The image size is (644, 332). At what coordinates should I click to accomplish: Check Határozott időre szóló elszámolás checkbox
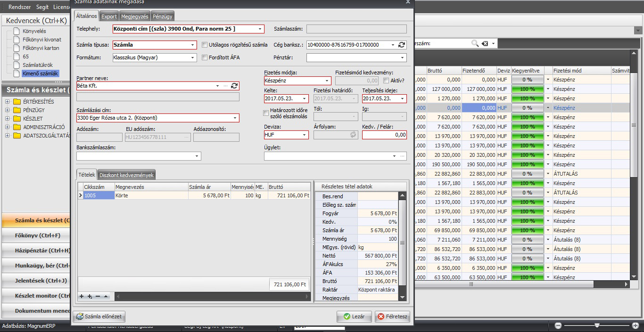tap(266, 113)
